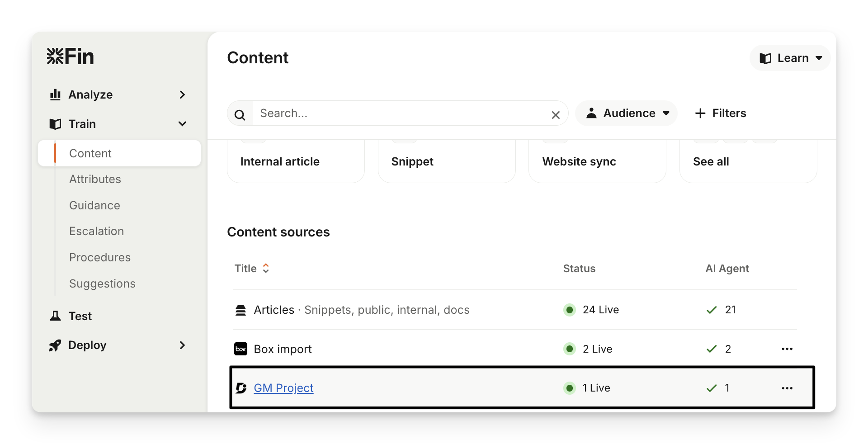The image size is (868, 444).
Task: Open the Guidance sidebar item
Action: [94, 206]
